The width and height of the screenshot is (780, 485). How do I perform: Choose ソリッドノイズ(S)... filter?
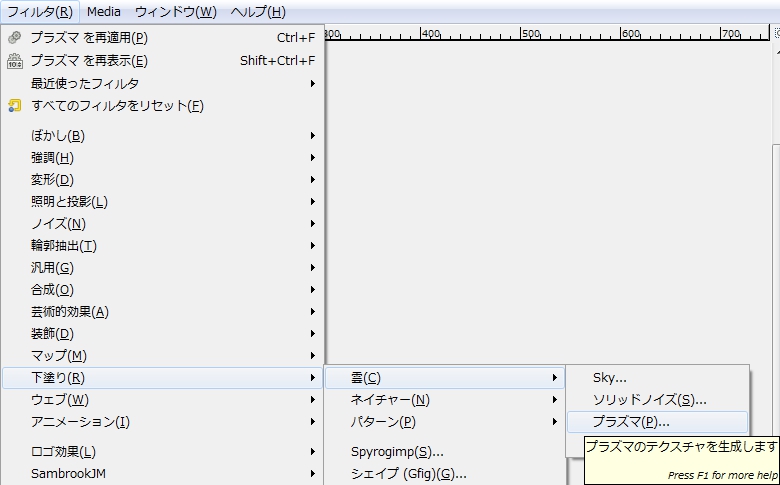point(657,400)
